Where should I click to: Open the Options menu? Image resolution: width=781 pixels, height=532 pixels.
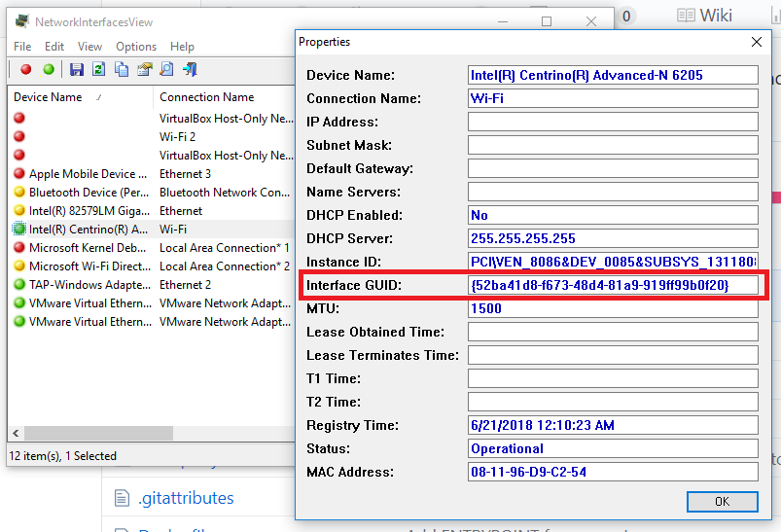point(136,46)
